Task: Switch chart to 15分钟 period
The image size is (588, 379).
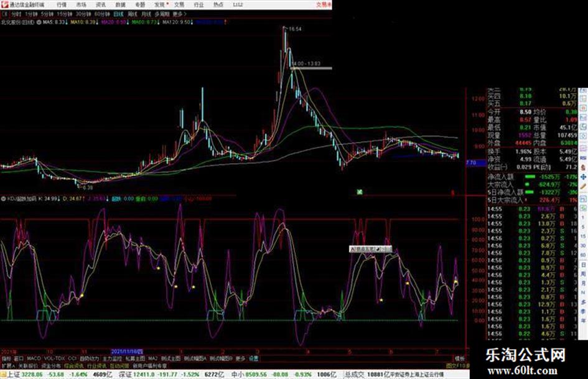Action: pos(65,14)
